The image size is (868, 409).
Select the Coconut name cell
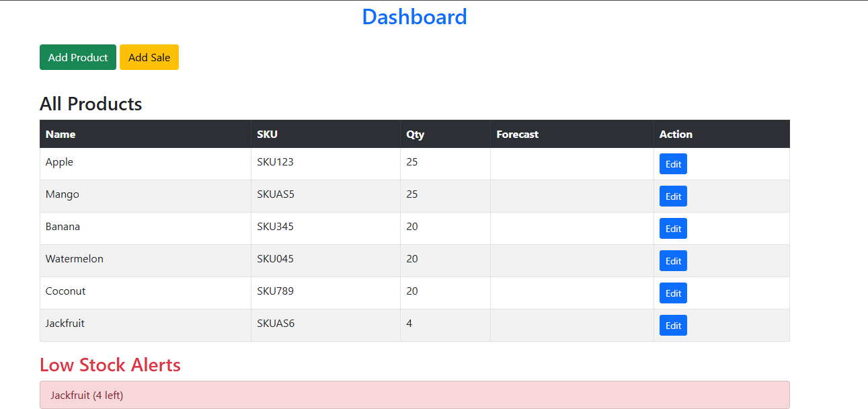pyautogui.click(x=145, y=293)
